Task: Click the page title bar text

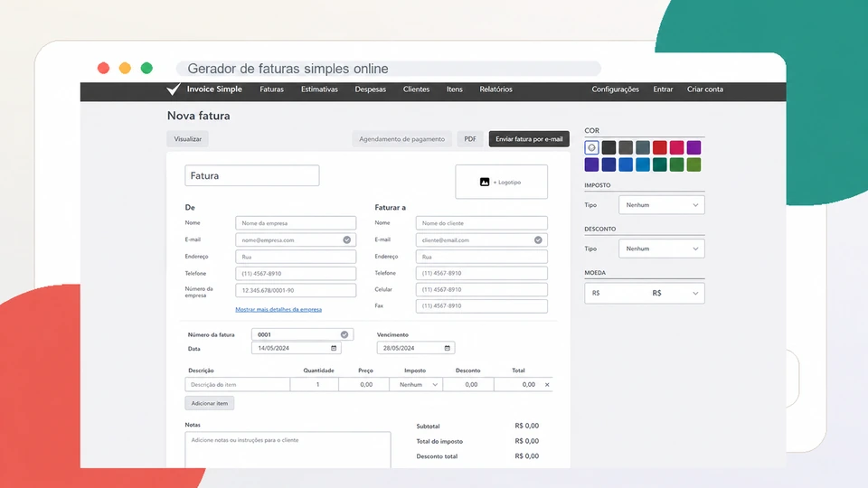Action: pyautogui.click(x=288, y=69)
